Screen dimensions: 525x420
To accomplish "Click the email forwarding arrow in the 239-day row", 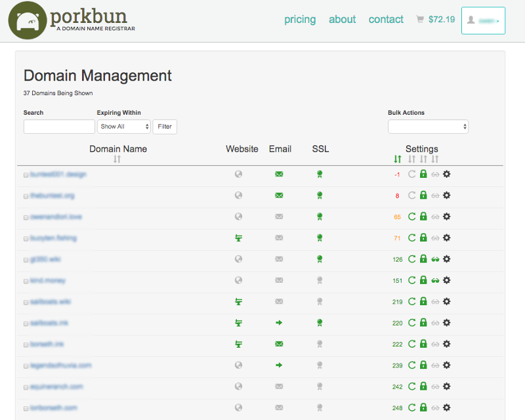I will pos(279,366).
